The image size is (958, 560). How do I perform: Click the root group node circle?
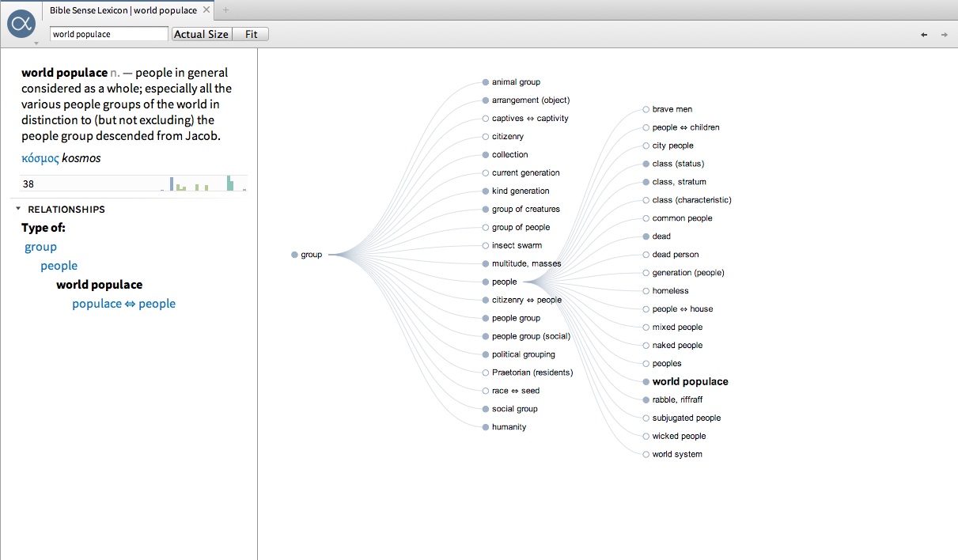point(294,255)
